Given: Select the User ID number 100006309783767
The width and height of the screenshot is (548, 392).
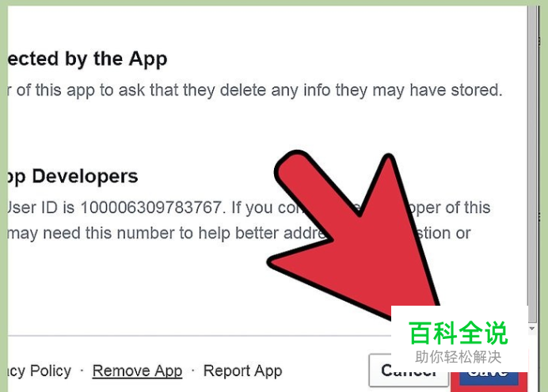Looking at the screenshot, I should 151,207.
